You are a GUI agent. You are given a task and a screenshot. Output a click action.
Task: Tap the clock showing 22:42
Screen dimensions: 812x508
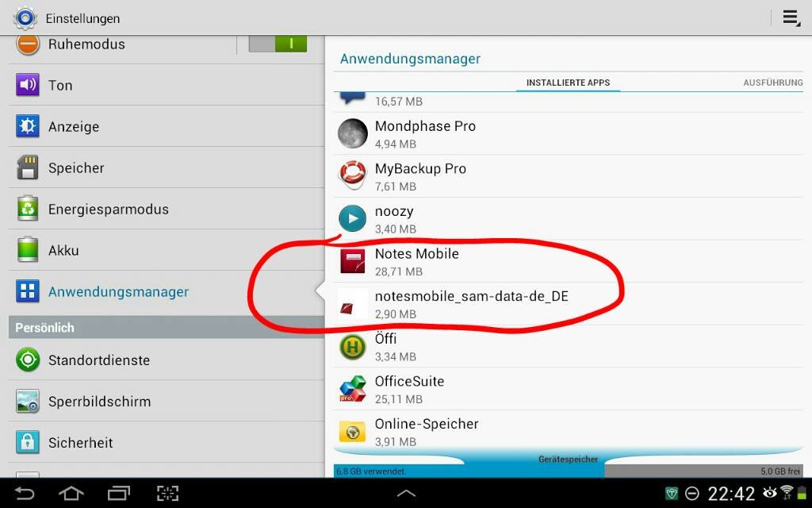(731, 494)
